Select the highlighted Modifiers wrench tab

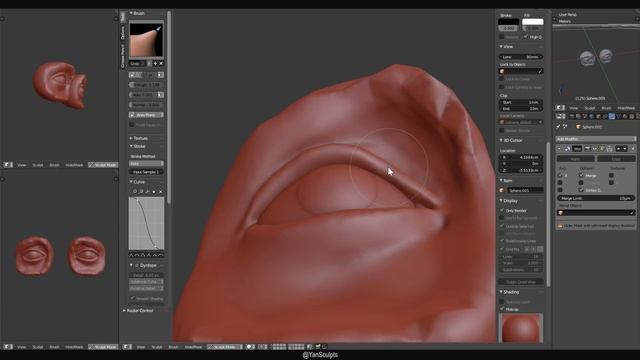click(x=611, y=116)
